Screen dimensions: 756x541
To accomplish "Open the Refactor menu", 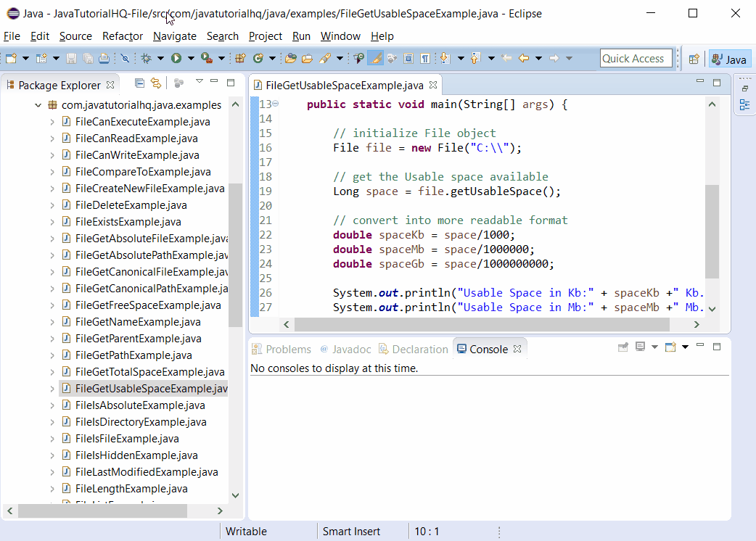I will point(122,36).
